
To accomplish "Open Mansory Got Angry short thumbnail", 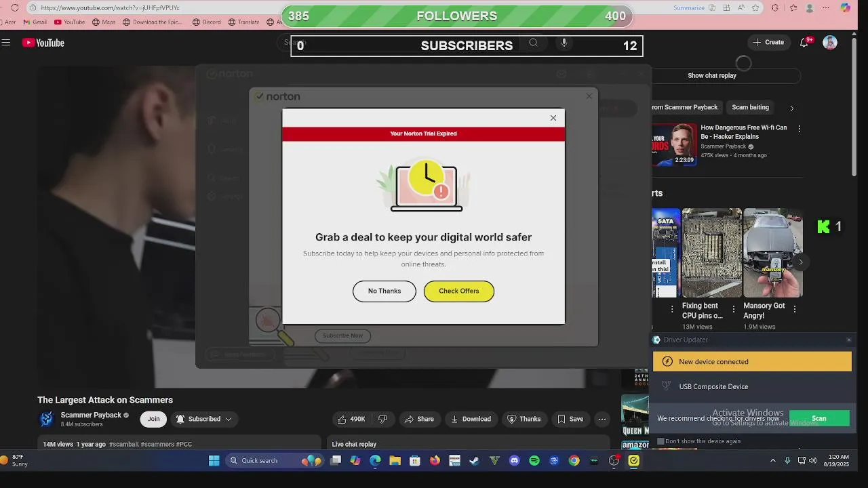I will click(773, 253).
